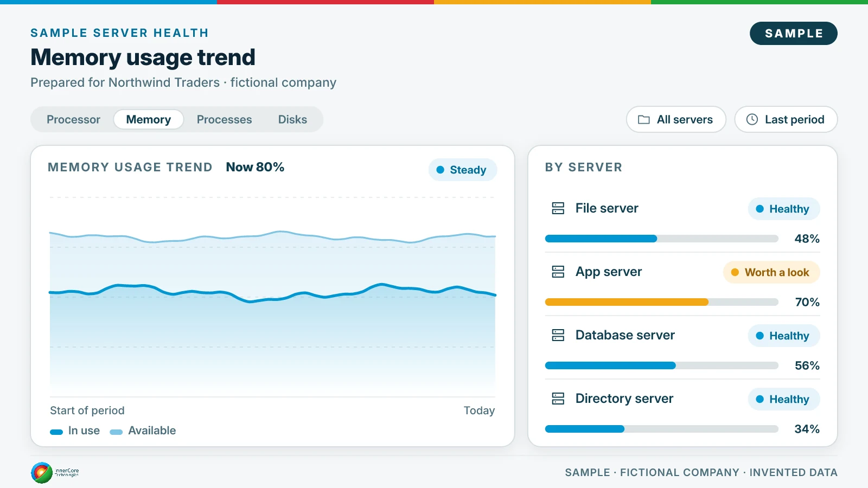Switch to the Processor tab
The width and height of the screenshot is (868, 488).
click(73, 119)
